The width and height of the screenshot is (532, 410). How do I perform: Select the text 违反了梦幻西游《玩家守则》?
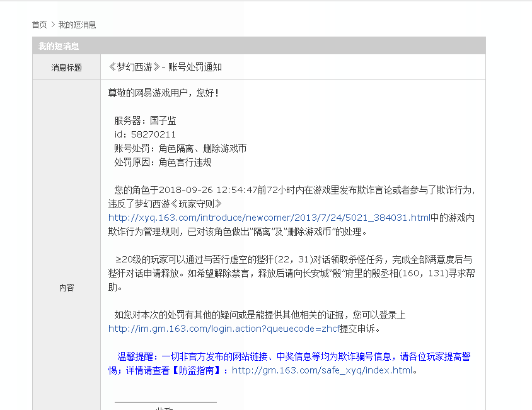[165, 204]
